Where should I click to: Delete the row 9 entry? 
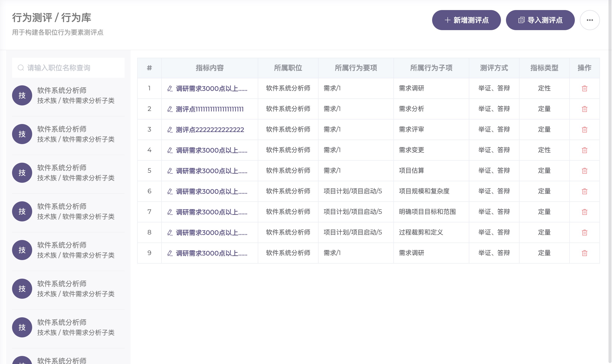click(x=584, y=253)
